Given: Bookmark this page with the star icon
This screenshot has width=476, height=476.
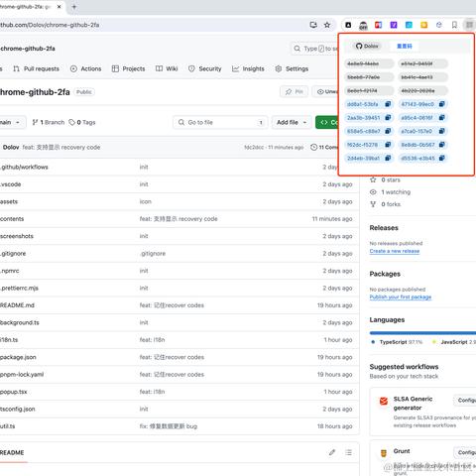Looking at the screenshot, I should tap(327, 25).
